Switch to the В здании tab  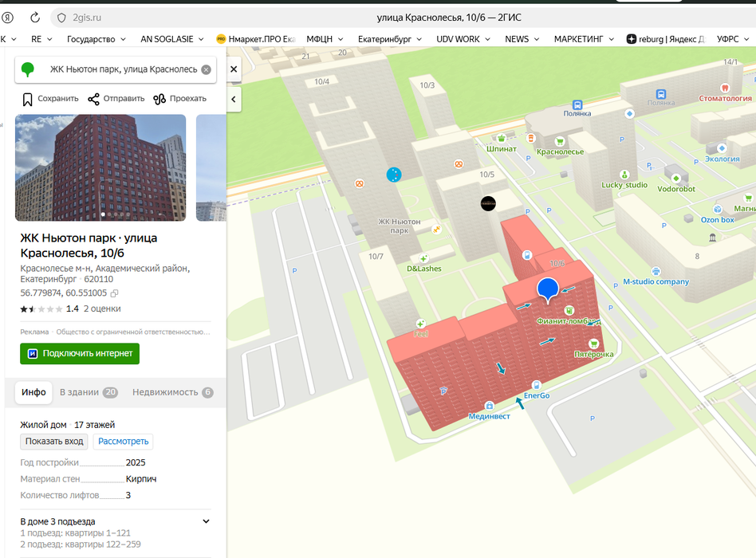click(x=88, y=392)
